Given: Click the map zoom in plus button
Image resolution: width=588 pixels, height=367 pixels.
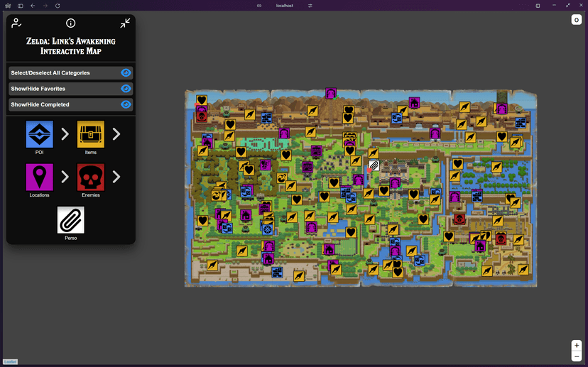Looking at the screenshot, I should pos(577,346).
